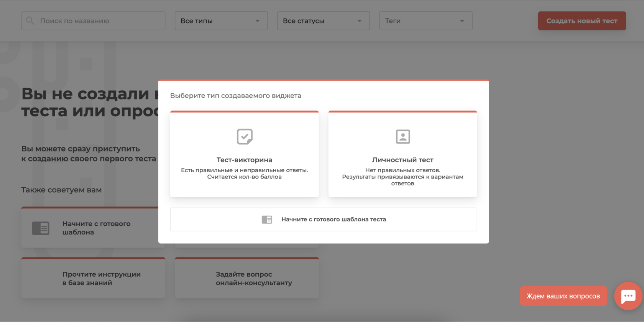Click the 'Выберите тип создаваемого виджета' heading
Image resolution: width=644 pixels, height=322 pixels.
point(236,96)
